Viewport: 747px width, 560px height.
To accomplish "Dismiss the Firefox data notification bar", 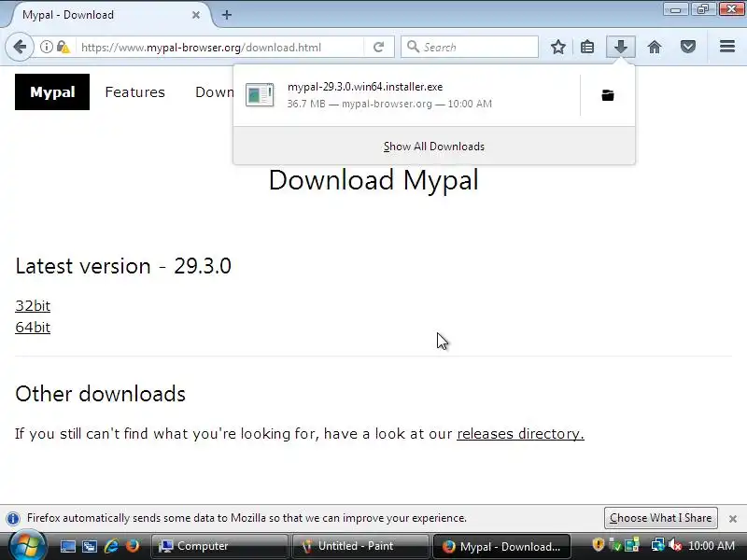I will (x=733, y=519).
